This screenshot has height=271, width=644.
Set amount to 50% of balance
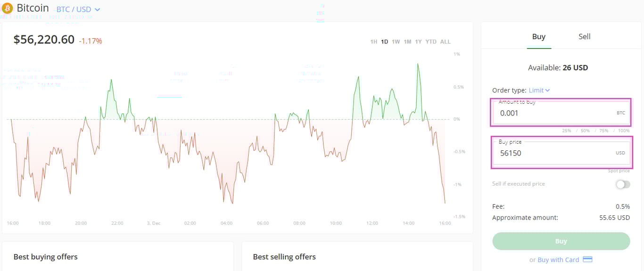click(585, 131)
